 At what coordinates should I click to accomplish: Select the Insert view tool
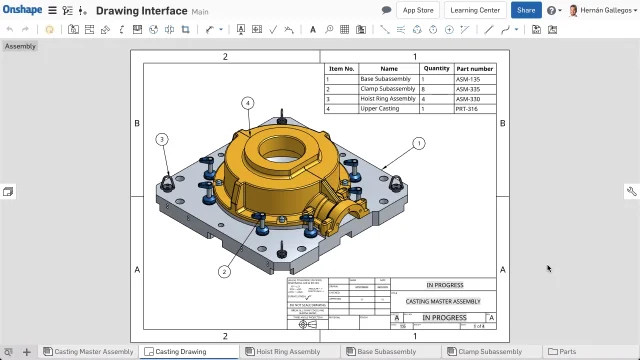(x=73, y=29)
